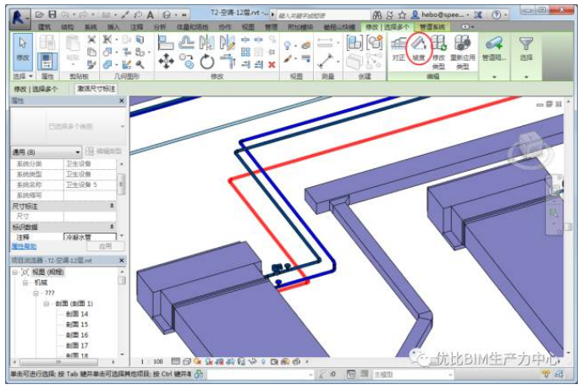This screenshot has height=390, width=588.
Task: Open the 结构 ribbon tab
Action: (x=68, y=26)
